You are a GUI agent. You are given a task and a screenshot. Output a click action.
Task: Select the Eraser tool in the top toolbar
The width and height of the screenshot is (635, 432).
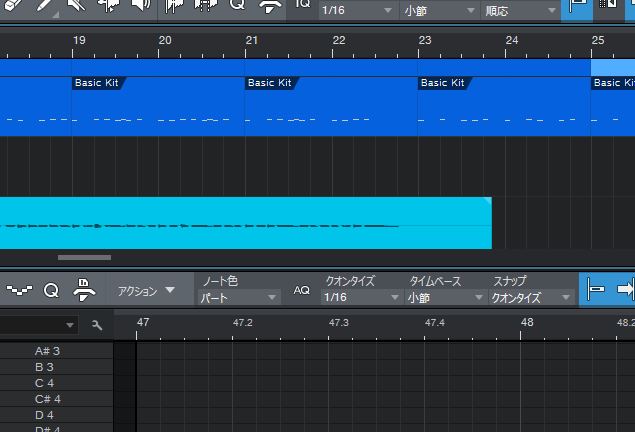[x=13, y=6]
